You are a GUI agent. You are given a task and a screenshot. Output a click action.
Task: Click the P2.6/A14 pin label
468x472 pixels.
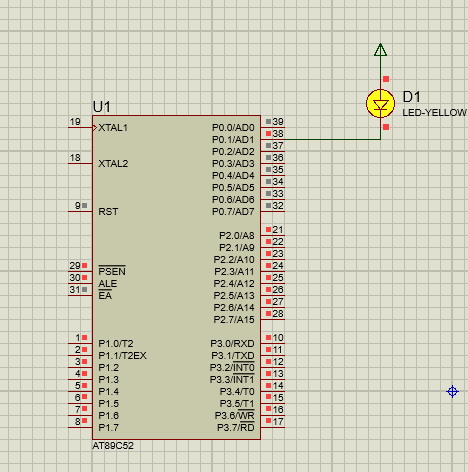(x=234, y=308)
